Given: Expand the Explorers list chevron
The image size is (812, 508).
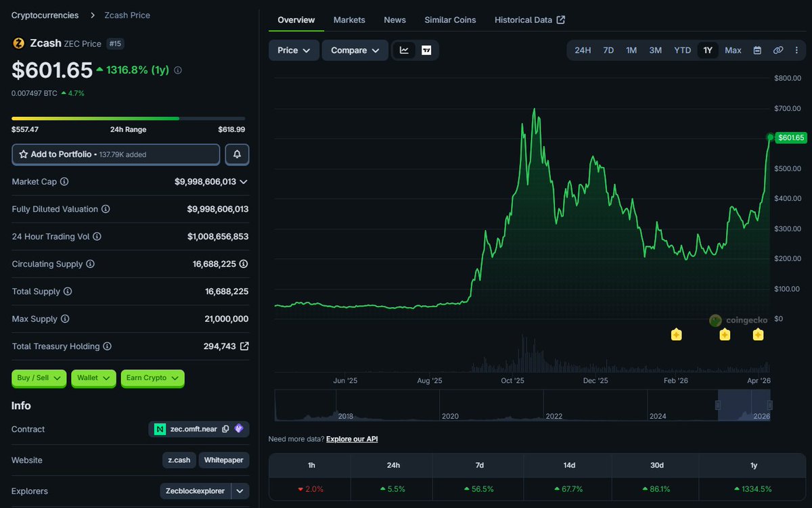Looking at the screenshot, I should pos(240,491).
